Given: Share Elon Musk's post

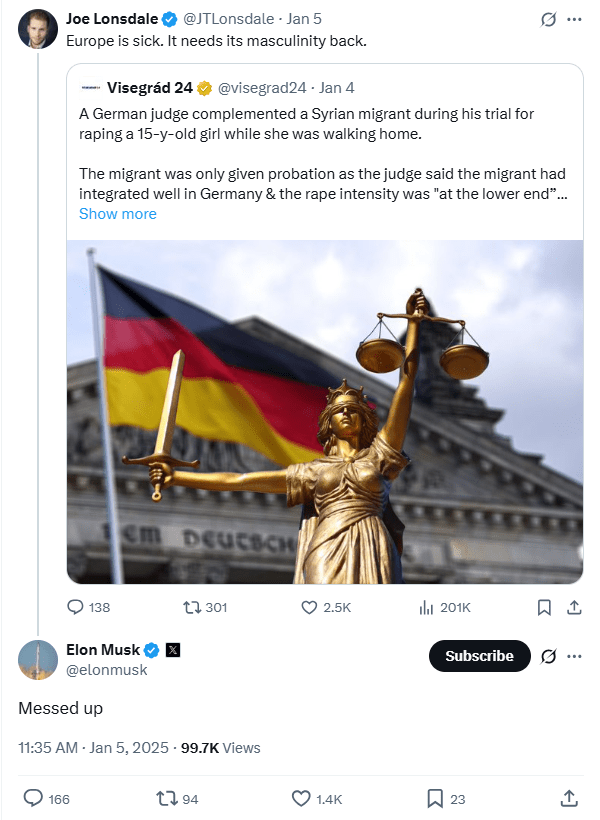Looking at the screenshot, I should 568,798.
